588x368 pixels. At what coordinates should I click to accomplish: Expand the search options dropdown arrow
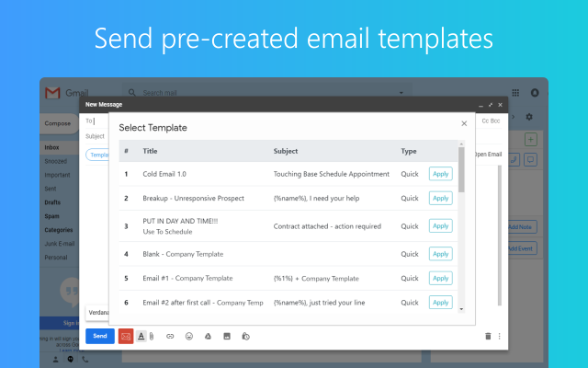(x=401, y=93)
